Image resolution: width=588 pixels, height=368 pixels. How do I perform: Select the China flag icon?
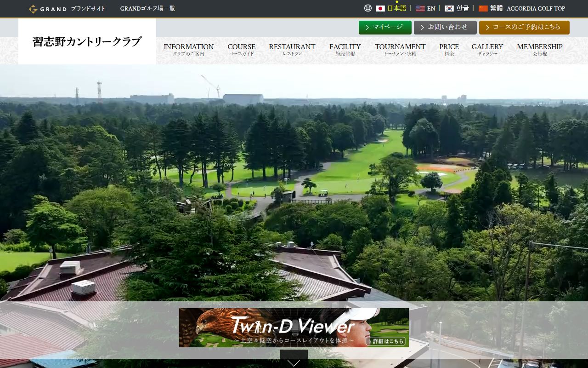tap(483, 8)
